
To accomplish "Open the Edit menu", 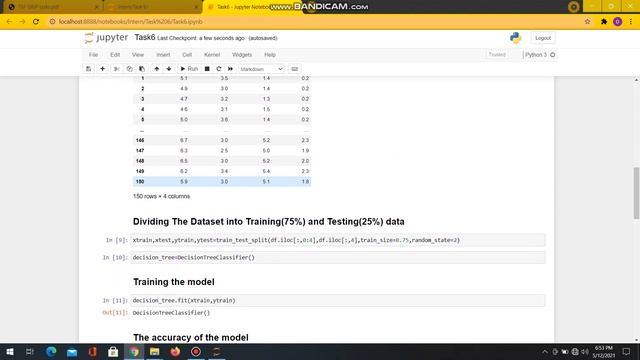I will click(115, 55).
